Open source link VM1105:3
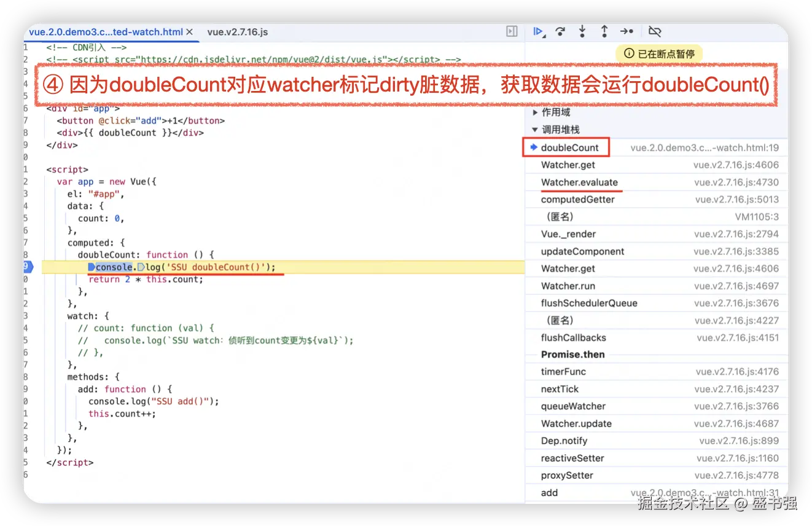812x526 pixels. point(757,217)
